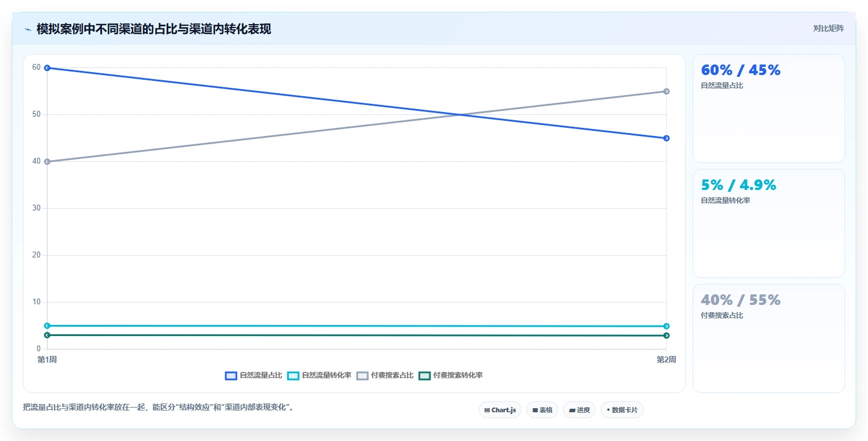Screen dimensions: 868x441
Task: Click the y-axis label 50
Action: [x=36, y=114]
